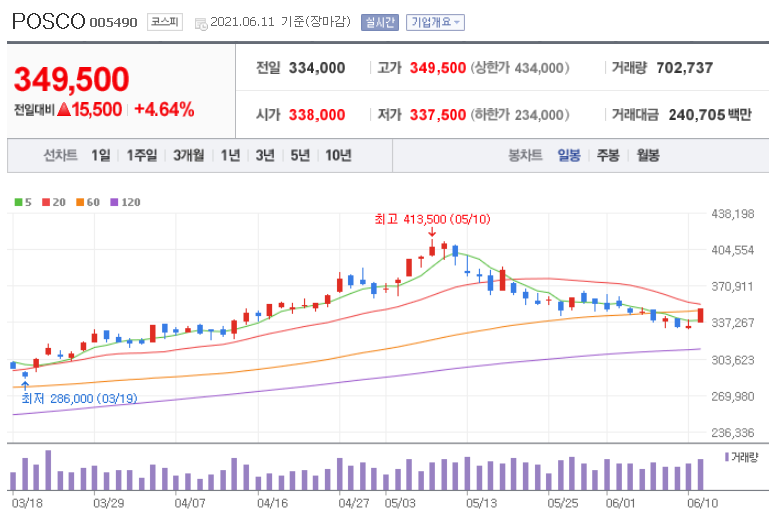Click the 저가 value 337,500

click(x=438, y=115)
